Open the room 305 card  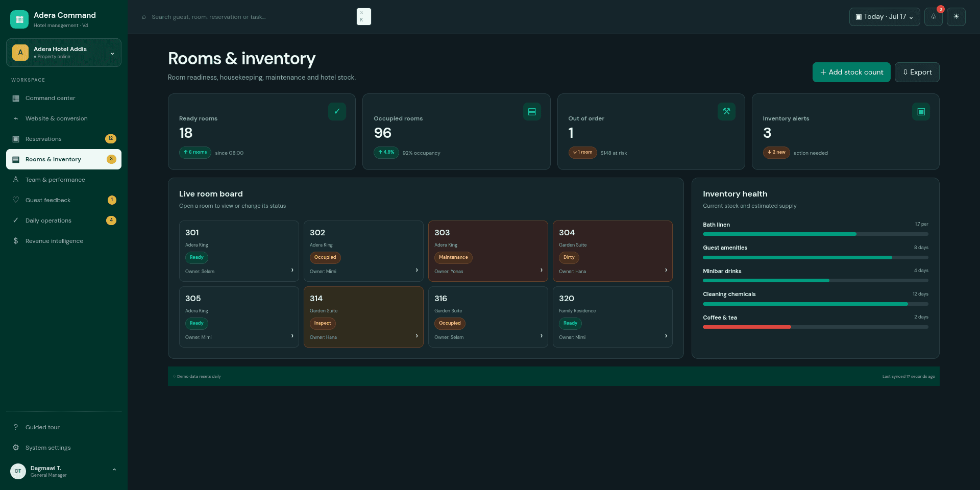[239, 317]
